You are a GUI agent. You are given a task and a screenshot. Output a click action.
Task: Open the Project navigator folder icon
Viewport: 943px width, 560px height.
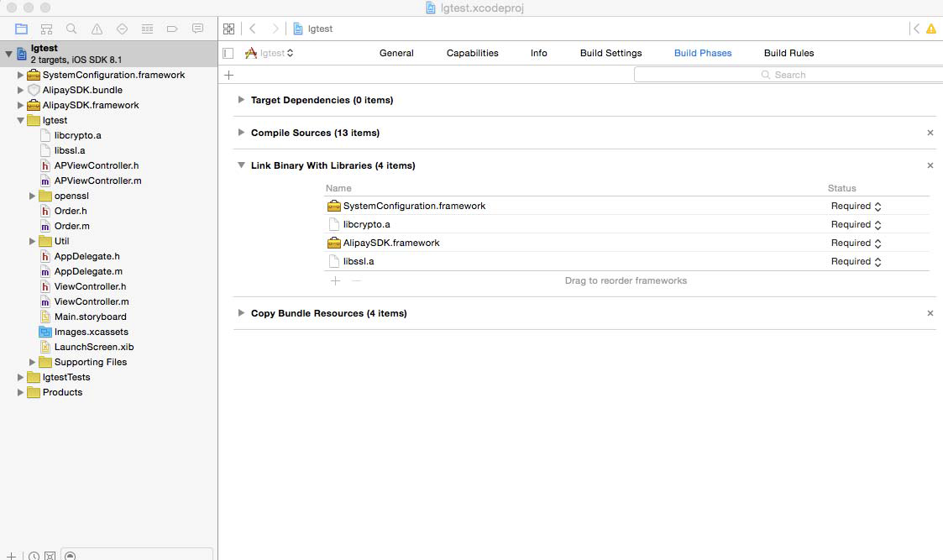click(21, 29)
